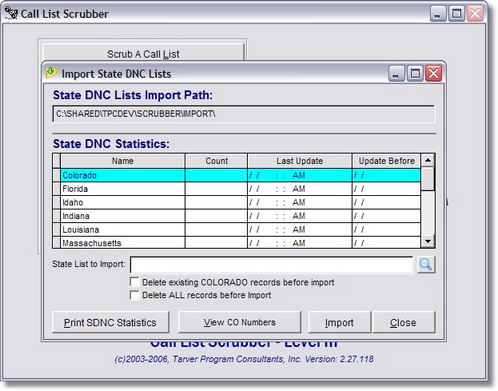Select the Louisiana row

[x=237, y=230]
